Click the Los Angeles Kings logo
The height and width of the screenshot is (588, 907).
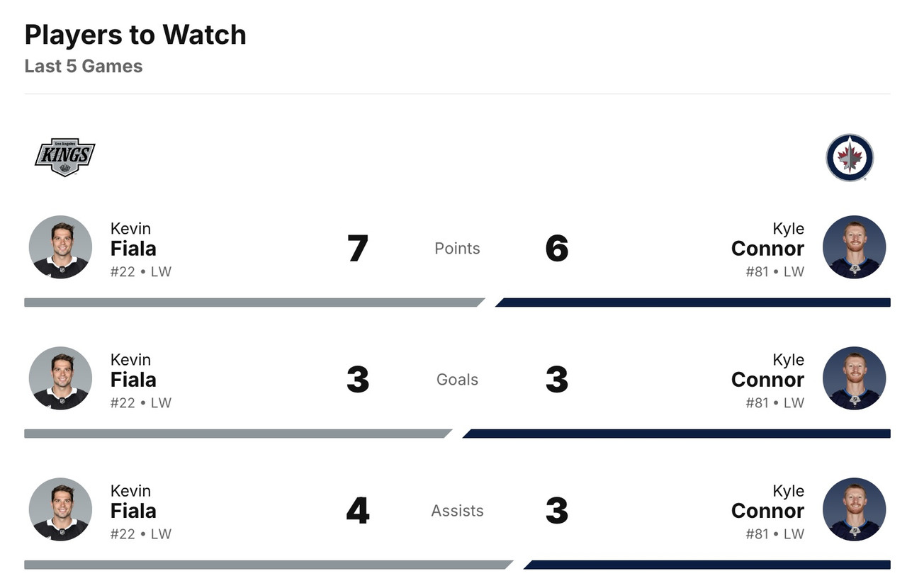coord(64,157)
